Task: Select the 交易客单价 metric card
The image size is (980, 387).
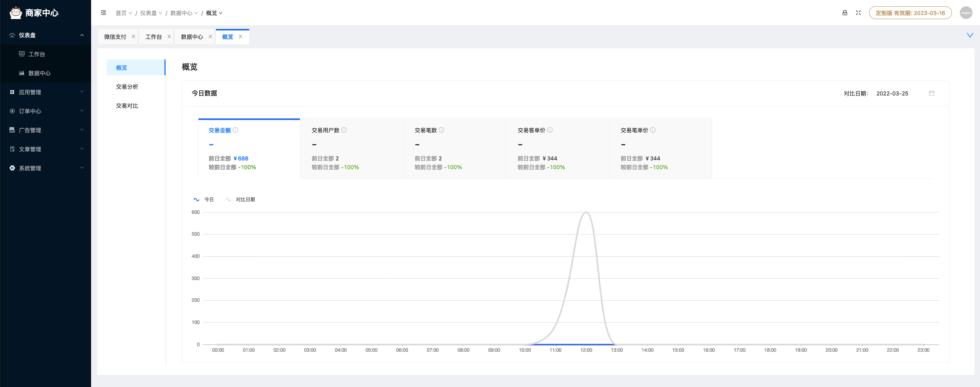Action: coord(558,148)
